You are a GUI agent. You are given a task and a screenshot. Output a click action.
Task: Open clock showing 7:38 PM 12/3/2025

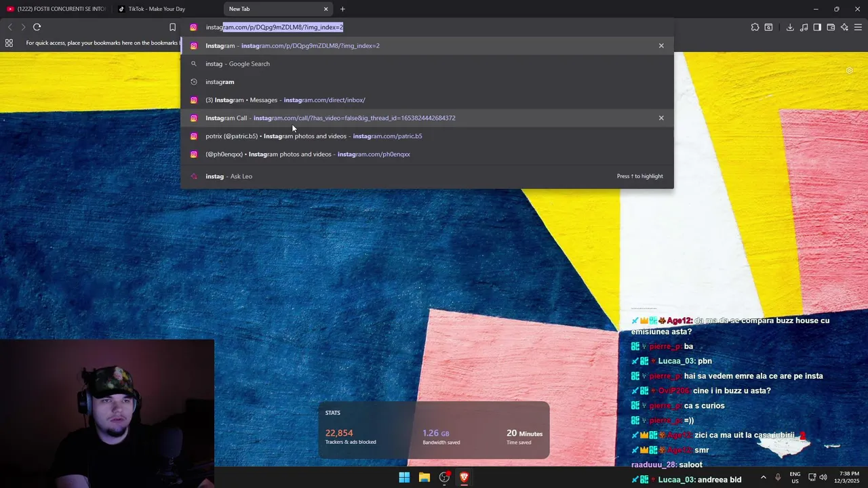pyautogui.click(x=848, y=477)
